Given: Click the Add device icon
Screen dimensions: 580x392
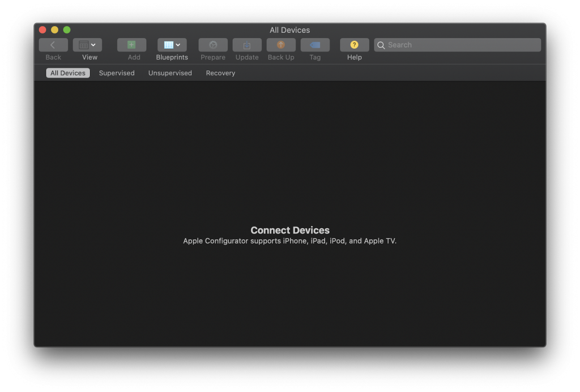Looking at the screenshot, I should [131, 44].
